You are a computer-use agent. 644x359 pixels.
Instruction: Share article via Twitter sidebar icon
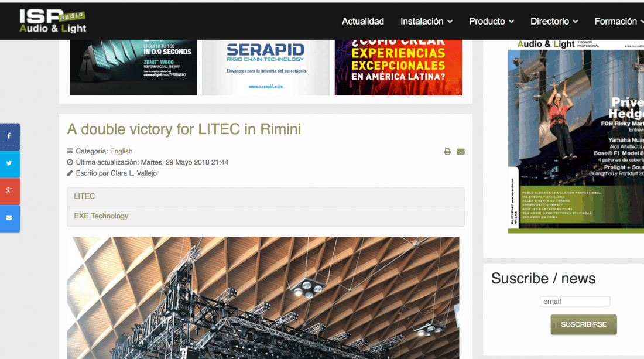[10, 163]
